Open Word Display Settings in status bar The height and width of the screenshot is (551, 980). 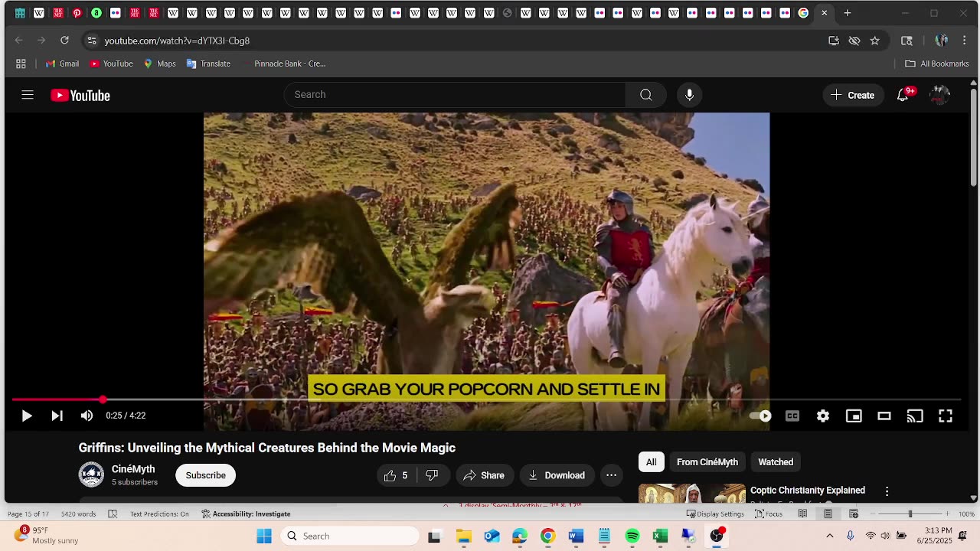(x=715, y=514)
